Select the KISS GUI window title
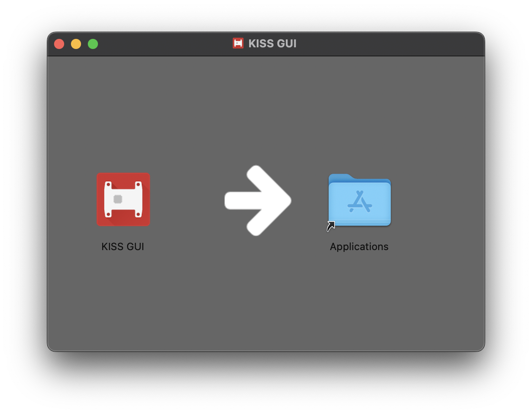532x414 pixels. tap(274, 43)
